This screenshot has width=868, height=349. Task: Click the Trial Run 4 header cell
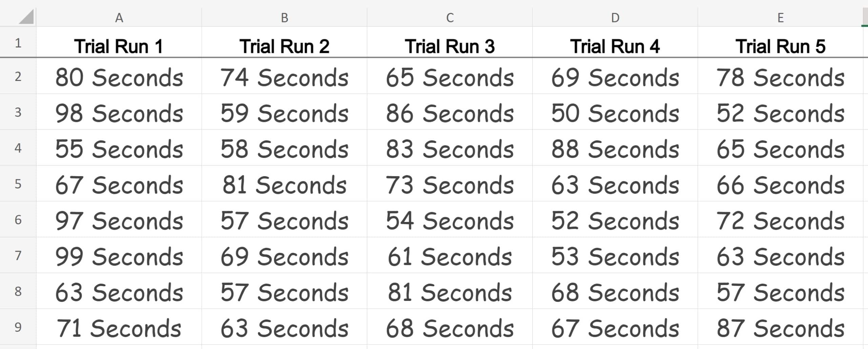point(615,42)
